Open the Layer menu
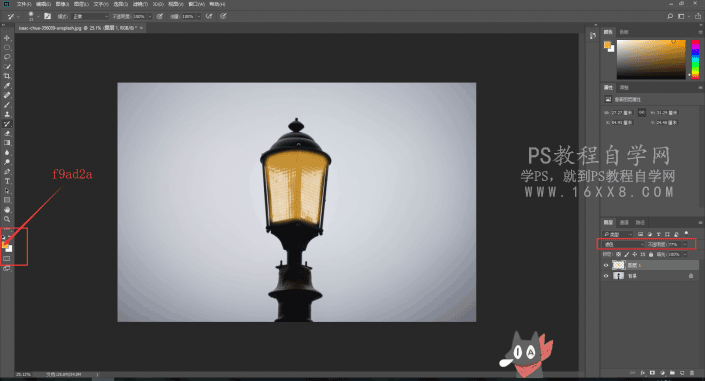This screenshot has height=381, width=705. (x=81, y=4)
